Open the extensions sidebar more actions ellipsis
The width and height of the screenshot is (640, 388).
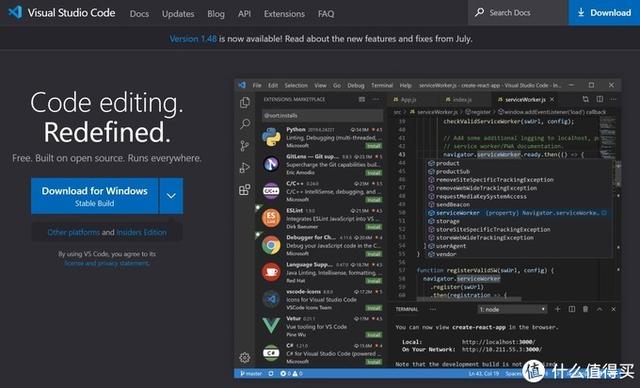[376, 100]
